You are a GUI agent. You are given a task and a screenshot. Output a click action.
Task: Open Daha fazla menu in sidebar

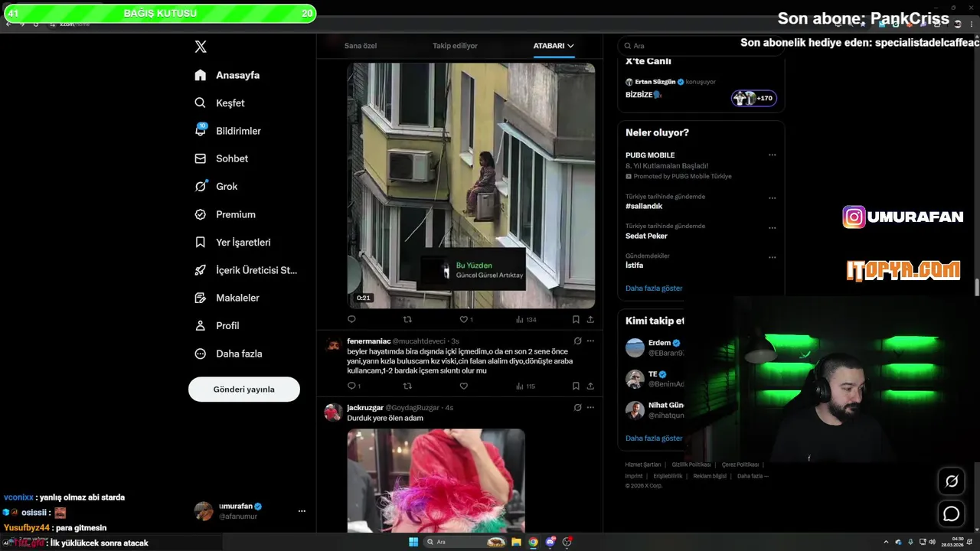[228, 354]
